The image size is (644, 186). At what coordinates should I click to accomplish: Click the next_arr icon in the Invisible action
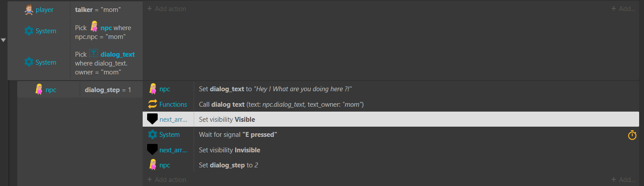point(152,150)
